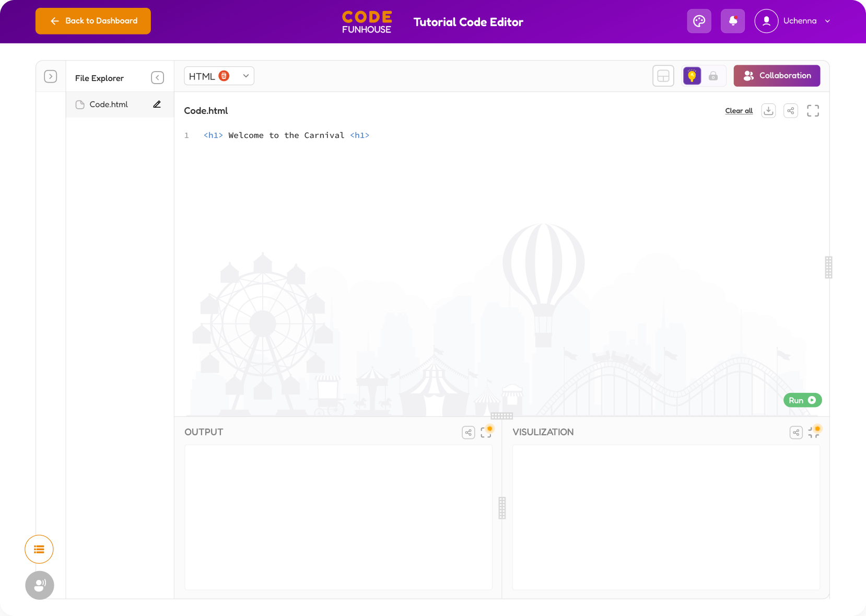Click Back to Dashboard
This screenshot has height=616, width=866.
[93, 21]
